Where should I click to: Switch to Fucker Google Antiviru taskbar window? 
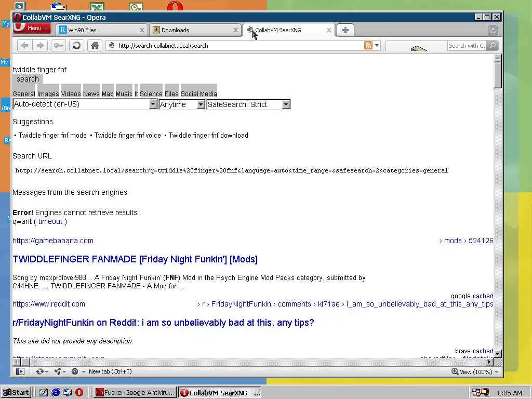coord(135,393)
